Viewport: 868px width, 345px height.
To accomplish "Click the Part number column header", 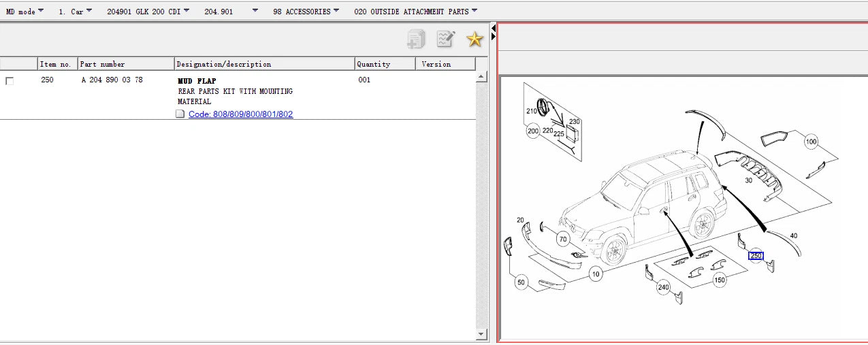I will (126, 64).
